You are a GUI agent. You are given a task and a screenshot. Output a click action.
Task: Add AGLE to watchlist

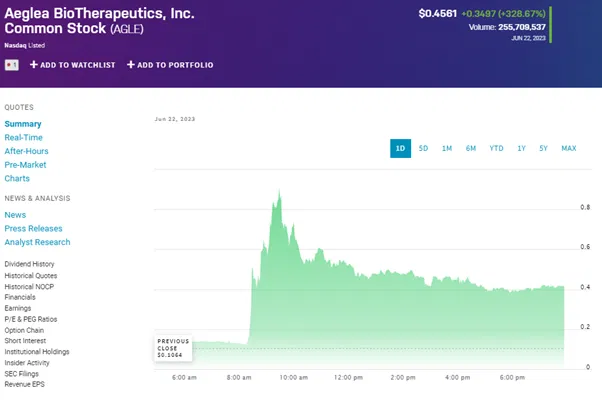[x=73, y=65]
